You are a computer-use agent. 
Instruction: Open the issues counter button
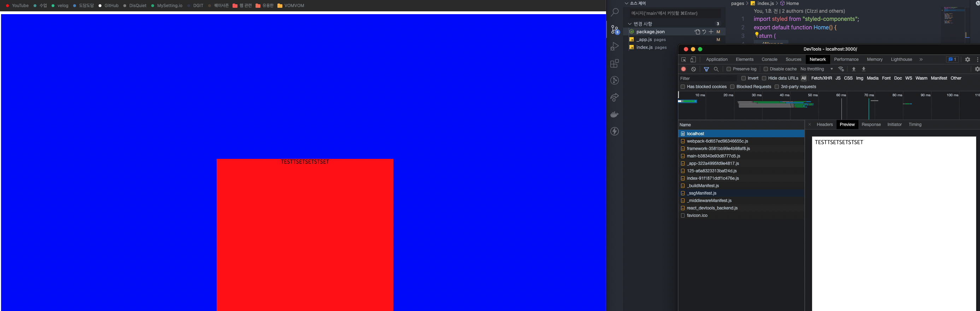click(952, 60)
